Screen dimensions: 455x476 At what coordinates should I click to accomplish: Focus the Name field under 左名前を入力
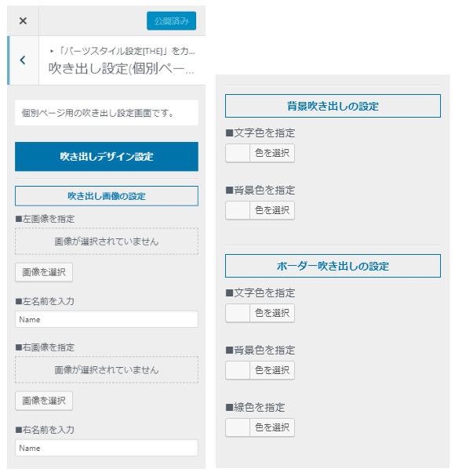pyautogui.click(x=107, y=319)
